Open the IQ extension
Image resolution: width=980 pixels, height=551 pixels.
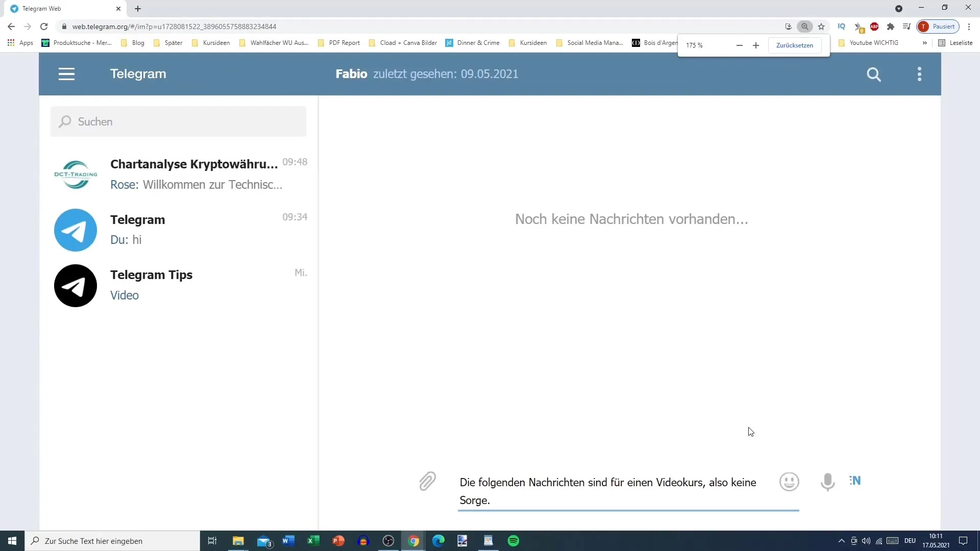pos(841,27)
